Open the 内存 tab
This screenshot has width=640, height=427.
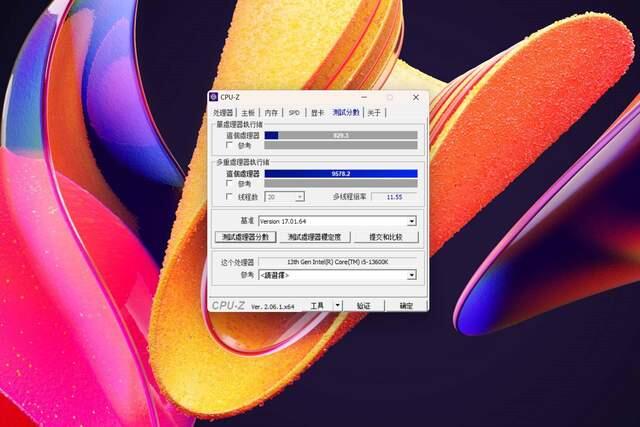coord(271,113)
